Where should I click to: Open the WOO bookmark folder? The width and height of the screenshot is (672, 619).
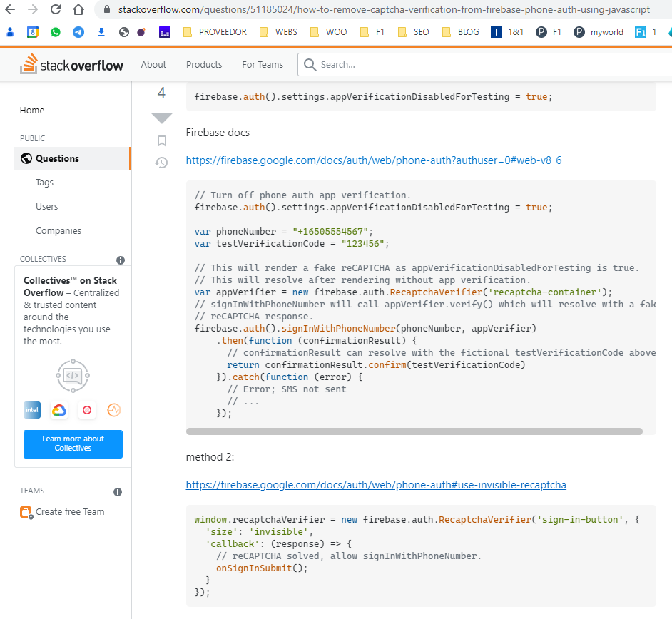coord(329,32)
